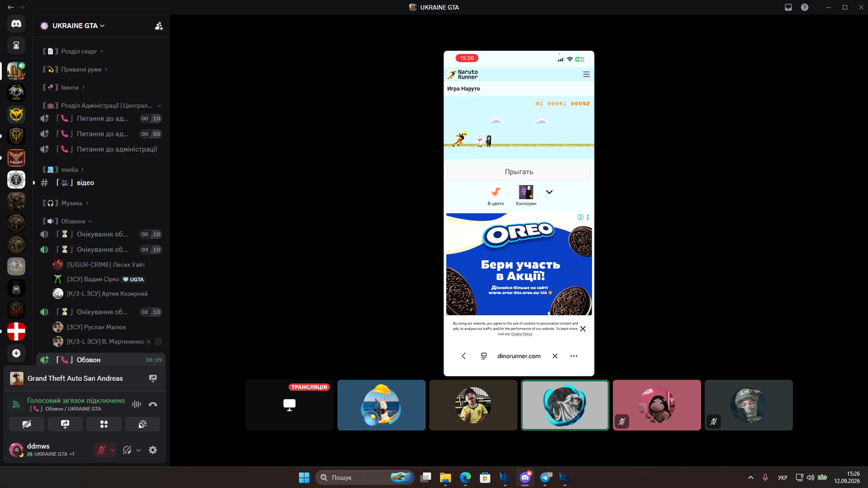Screen dimensions: 868x488
Task: Open Microsoft Edge from taskbar
Action: coord(465,477)
